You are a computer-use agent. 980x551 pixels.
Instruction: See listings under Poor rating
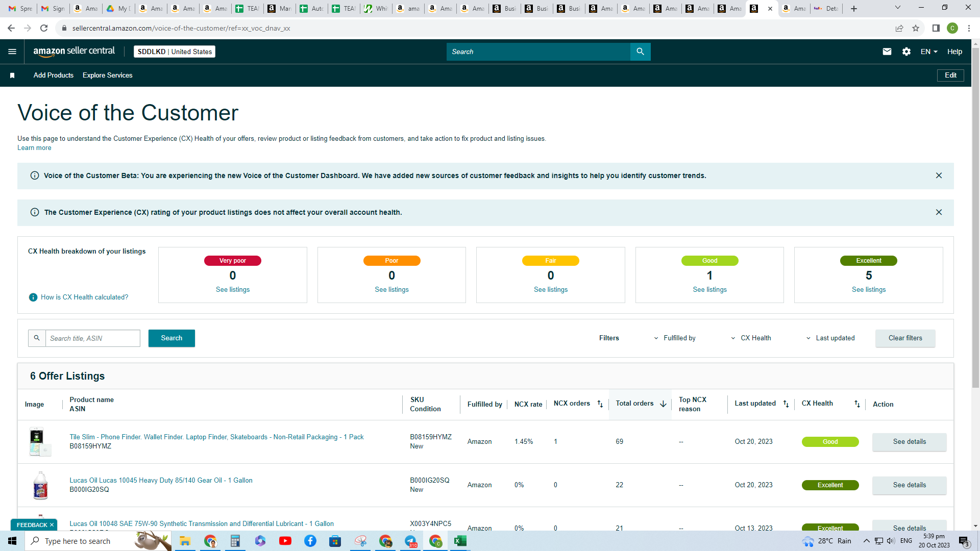pyautogui.click(x=391, y=290)
